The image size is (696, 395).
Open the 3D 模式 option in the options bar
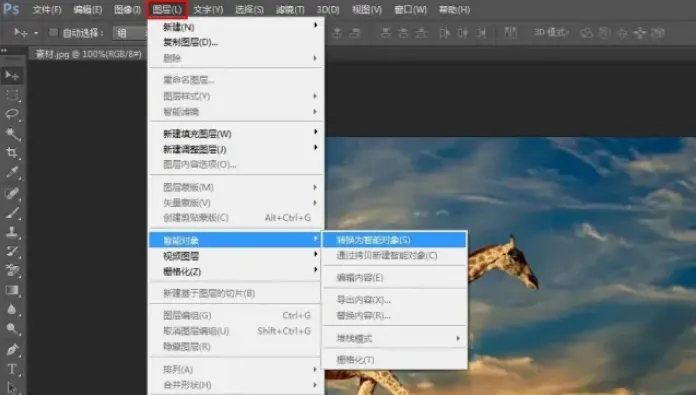coord(550,32)
